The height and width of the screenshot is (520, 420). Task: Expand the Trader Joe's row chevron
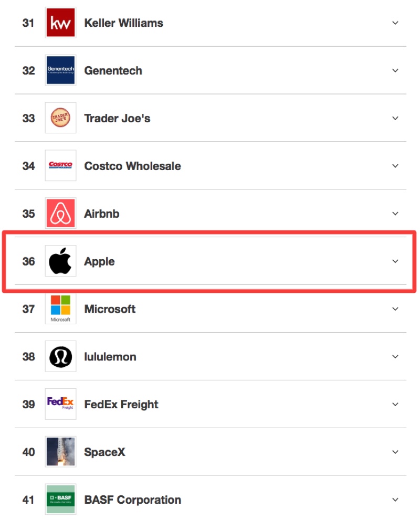[395, 118]
